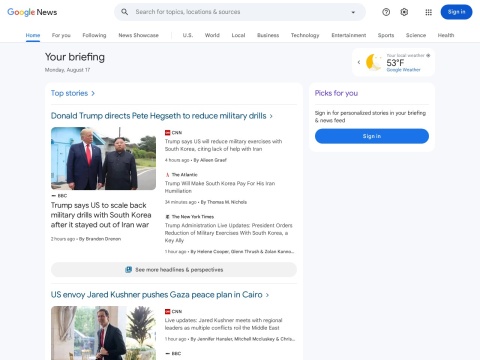Open the U.S. section

[x=188, y=35]
